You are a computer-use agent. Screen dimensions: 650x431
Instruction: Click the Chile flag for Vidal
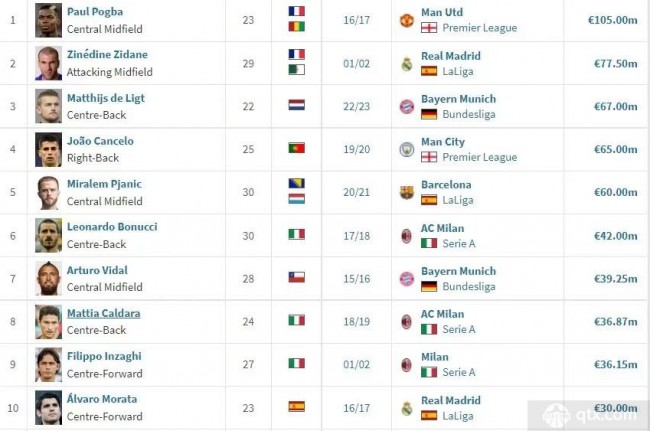297,277
